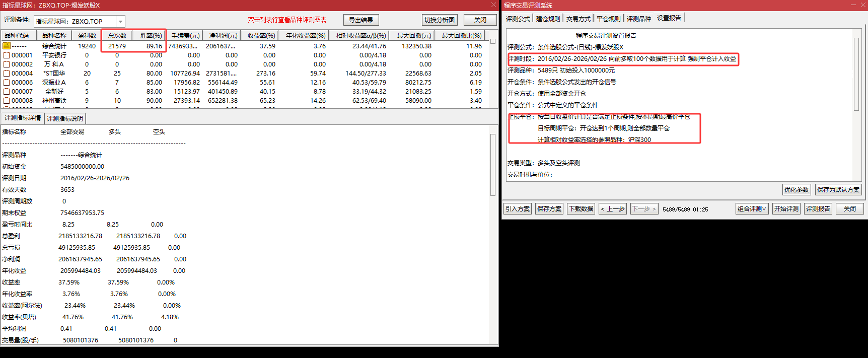Viewport: 868px width, 358px height.
Task: Click the row icon beside 000007 全新好
Action: click(7, 92)
